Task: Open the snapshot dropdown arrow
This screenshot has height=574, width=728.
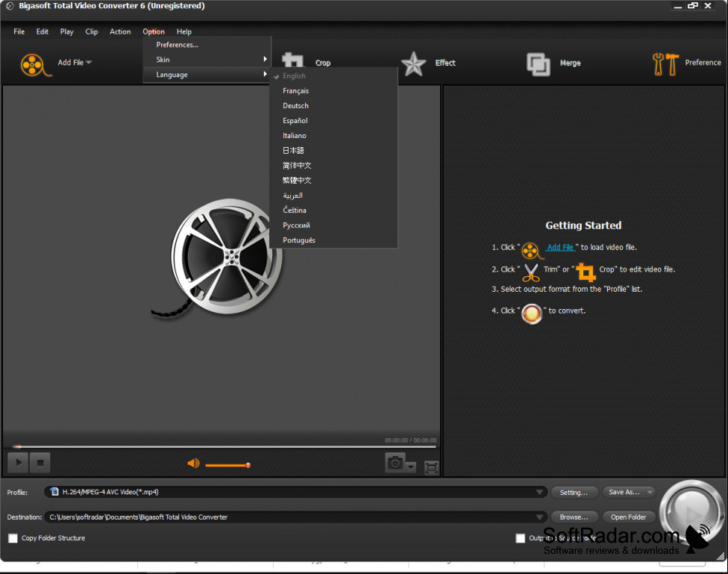Action: point(411,467)
